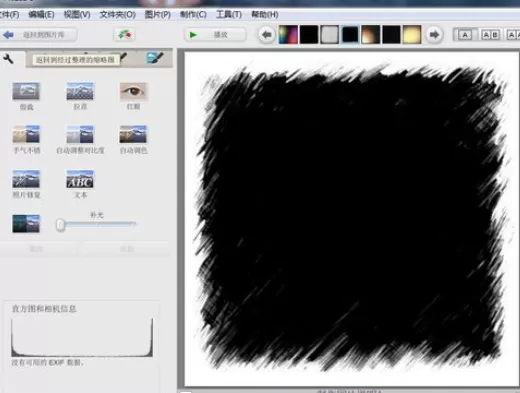The image size is (520, 393).
Task: Switch to 'AB' side-by-side view mode
Action: pyautogui.click(x=490, y=35)
